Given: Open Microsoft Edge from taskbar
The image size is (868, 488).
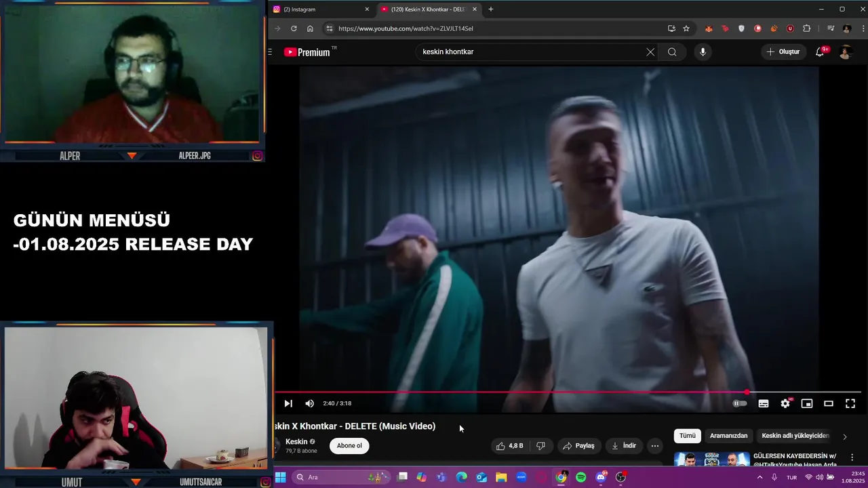Looking at the screenshot, I should coord(462,477).
